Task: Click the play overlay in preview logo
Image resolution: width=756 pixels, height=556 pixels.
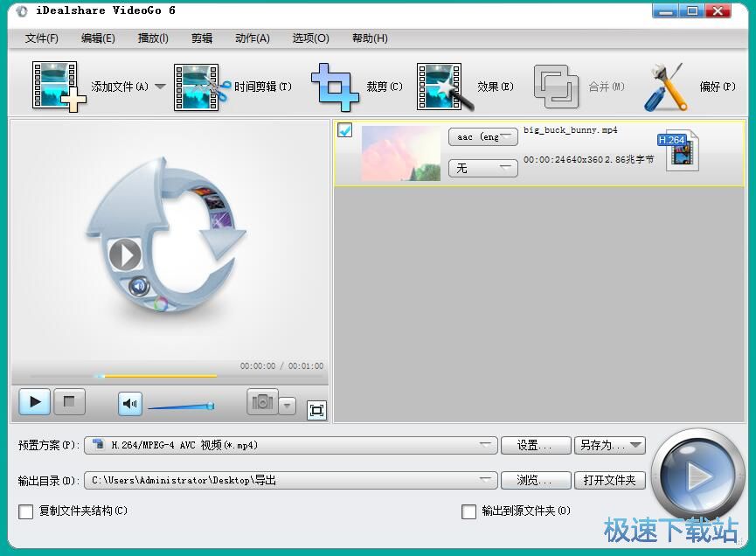Action: click(x=125, y=254)
